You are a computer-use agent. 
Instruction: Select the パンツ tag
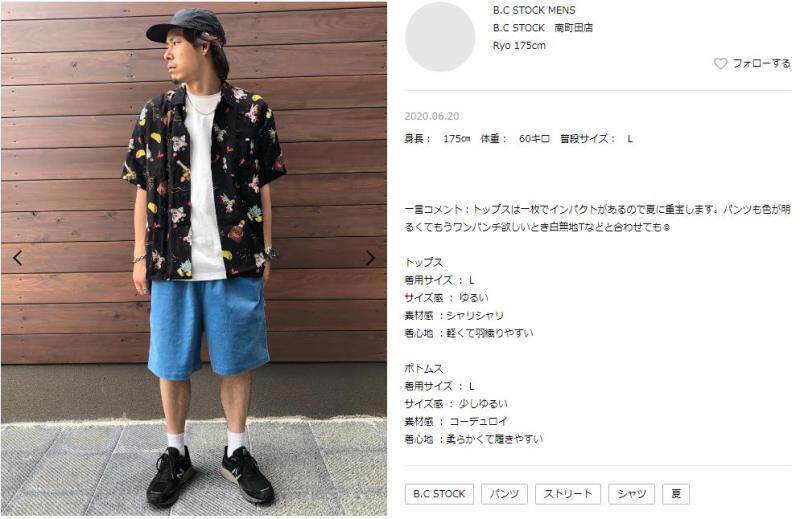click(x=504, y=494)
